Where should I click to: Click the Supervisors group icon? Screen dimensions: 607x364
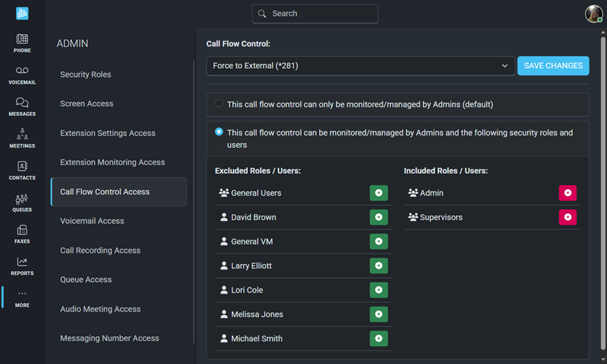pyautogui.click(x=413, y=217)
